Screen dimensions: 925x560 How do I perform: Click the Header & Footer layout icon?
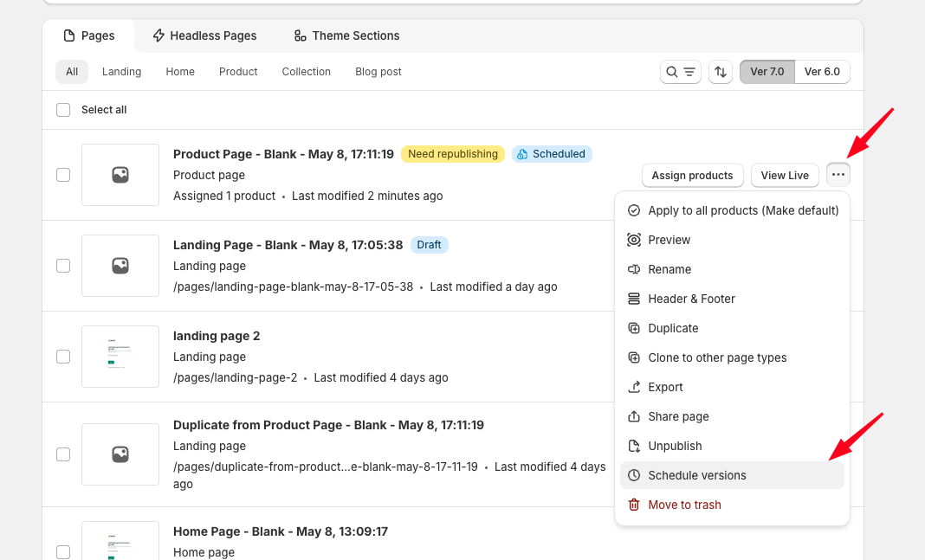[x=634, y=299]
